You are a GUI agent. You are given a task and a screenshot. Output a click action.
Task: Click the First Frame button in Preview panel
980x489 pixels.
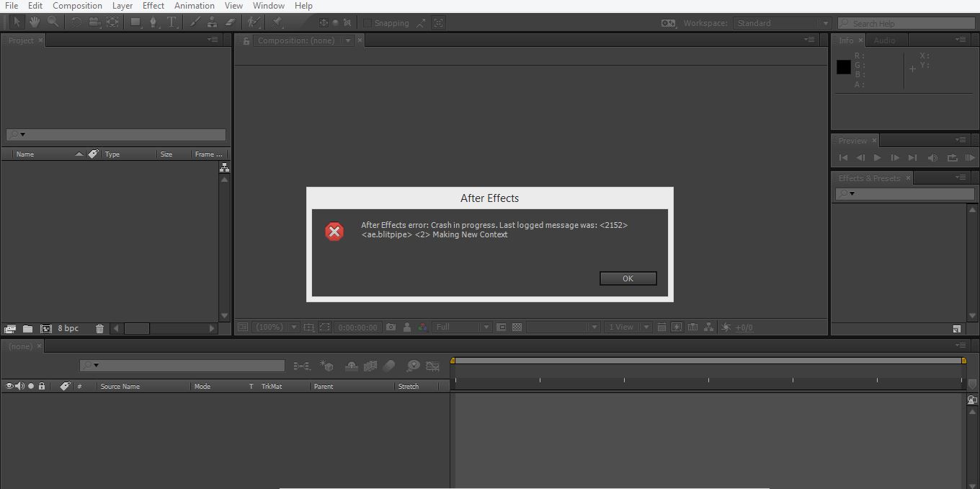click(x=843, y=157)
